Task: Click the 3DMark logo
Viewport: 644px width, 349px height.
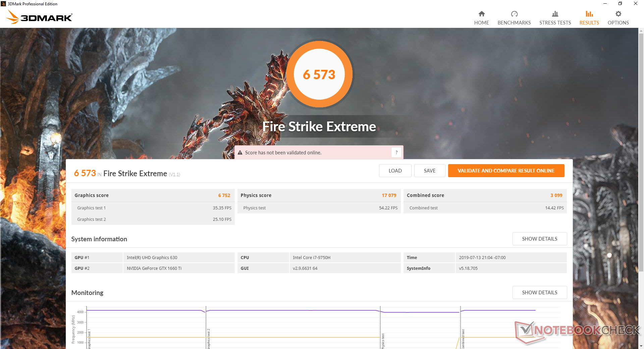Action: 39,17
